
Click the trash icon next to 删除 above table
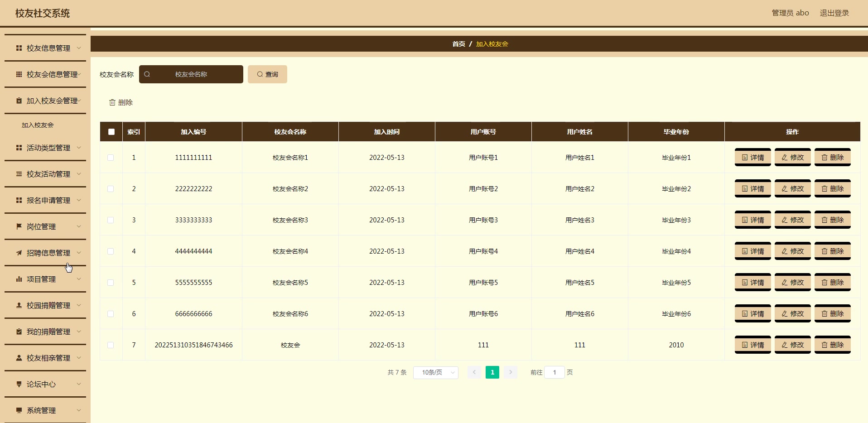pyautogui.click(x=112, y=102)
